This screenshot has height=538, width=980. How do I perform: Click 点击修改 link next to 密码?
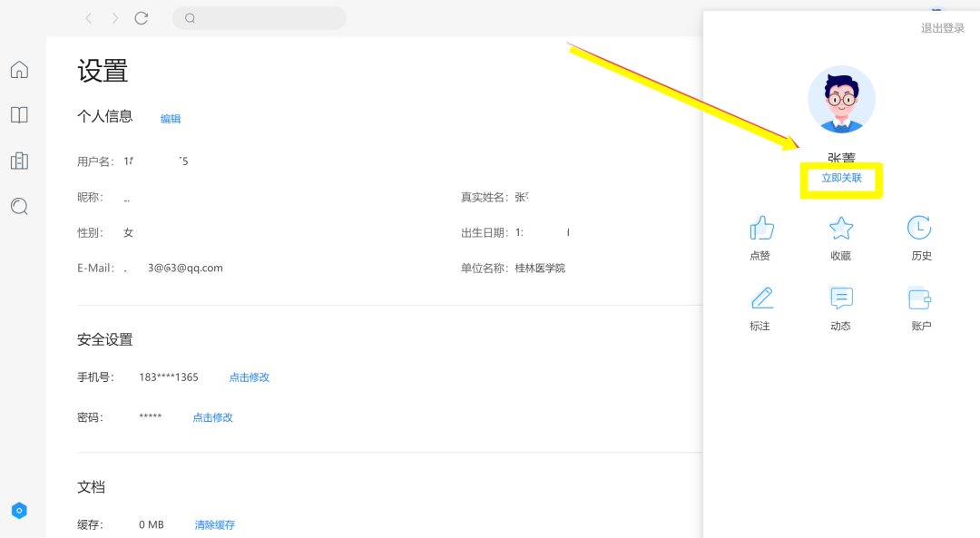coord(212,417)
